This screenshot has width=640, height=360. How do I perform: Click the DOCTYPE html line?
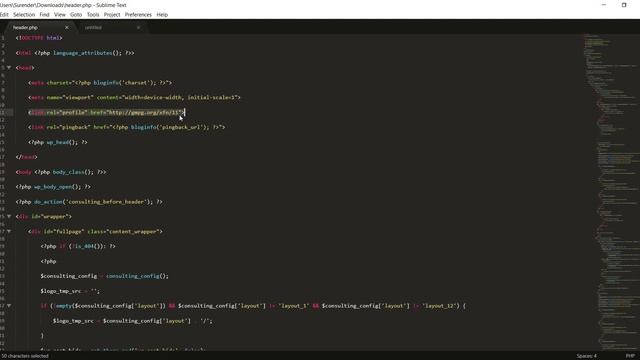(x=39, y=38)
